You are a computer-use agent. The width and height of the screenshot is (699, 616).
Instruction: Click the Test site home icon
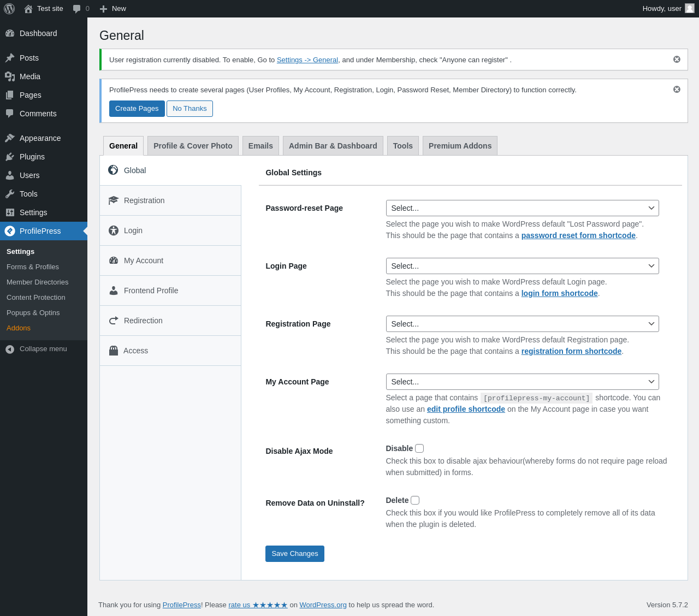coord(28,9)
